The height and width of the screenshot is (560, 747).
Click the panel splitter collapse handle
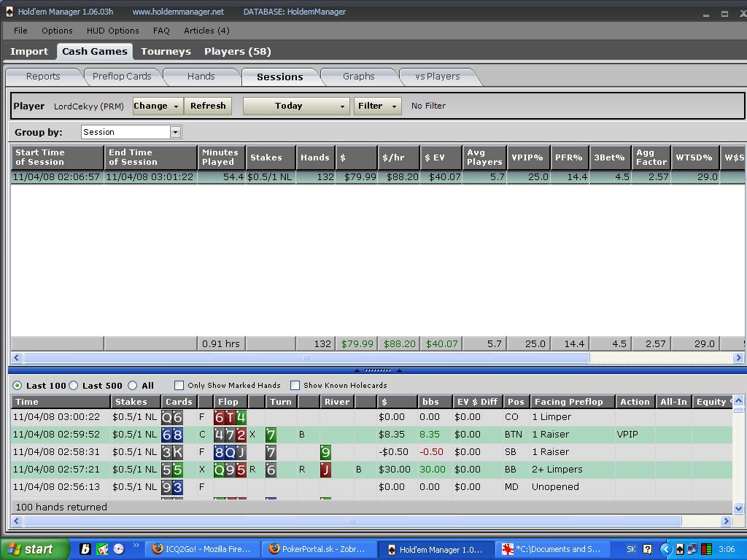pyautogui.click(x=377, y=370)
